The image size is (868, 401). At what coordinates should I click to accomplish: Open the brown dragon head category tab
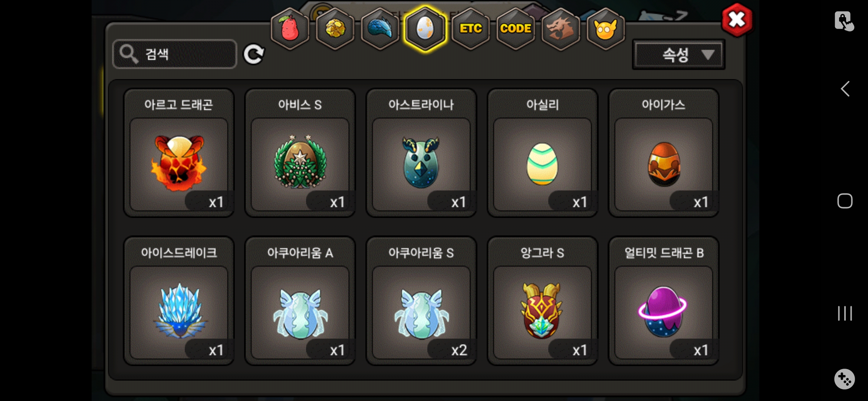click(x=560, y=29)
